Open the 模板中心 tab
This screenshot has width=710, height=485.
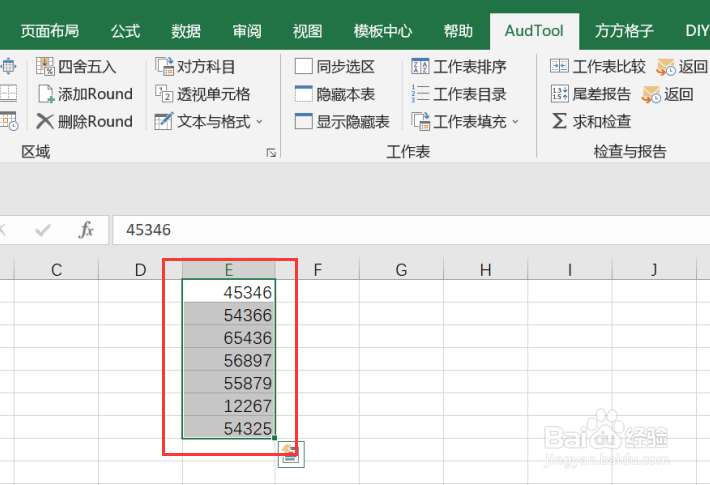click(x=383, y=31)
